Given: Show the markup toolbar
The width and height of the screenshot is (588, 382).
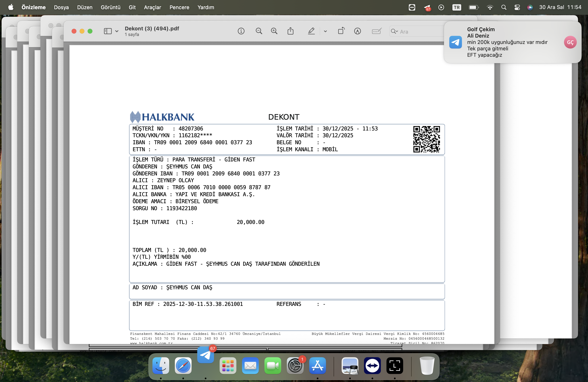Looking at the screenshot, I should pyautogui.click(x=357, y=31).
